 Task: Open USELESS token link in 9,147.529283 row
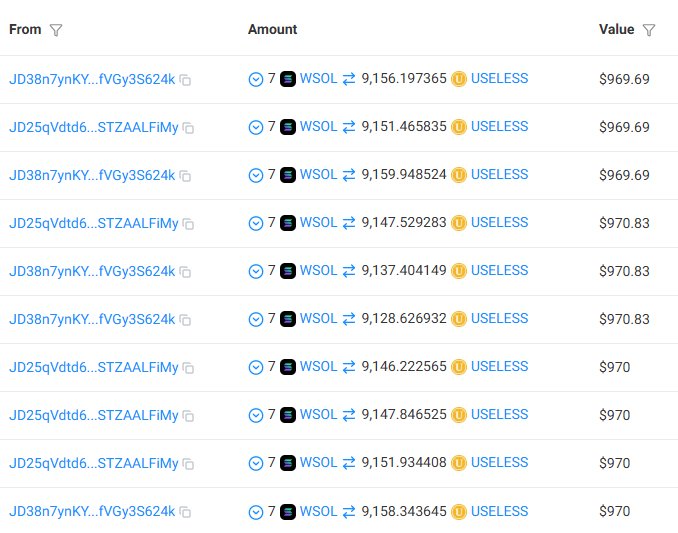pyautogui.click(x=499, y=223)
